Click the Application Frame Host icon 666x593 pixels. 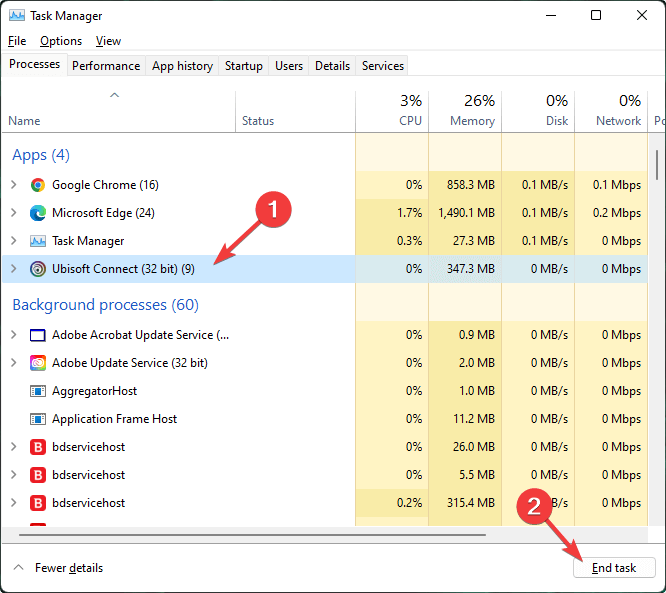click(x=38, y=419)
